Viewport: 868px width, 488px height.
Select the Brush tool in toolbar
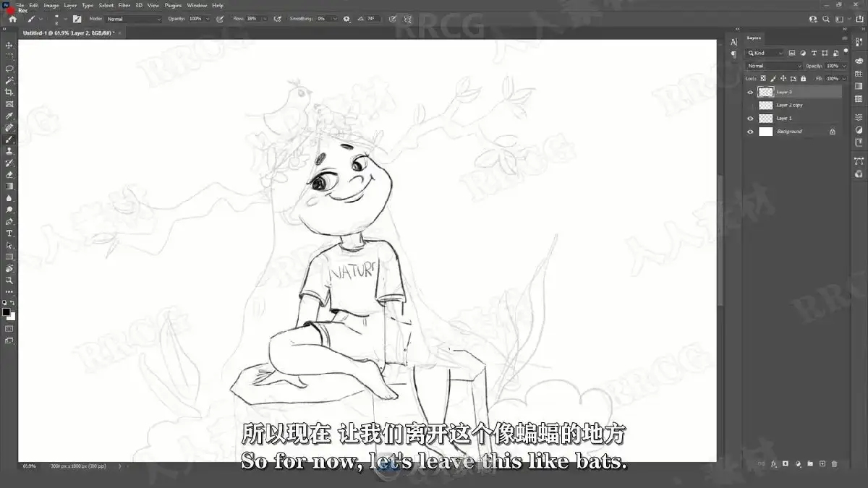(x=9, y=139)
